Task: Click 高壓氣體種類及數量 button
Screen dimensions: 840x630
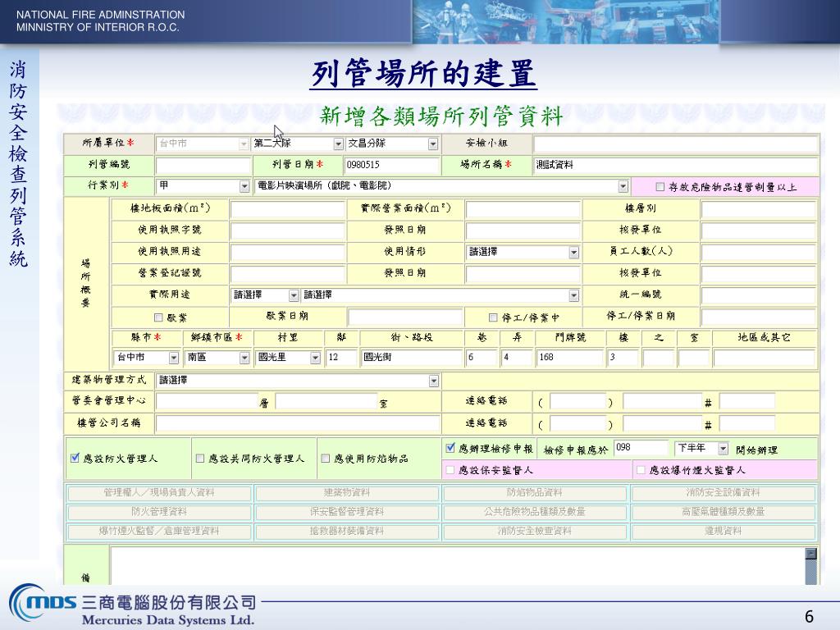Action: point(724,512)
